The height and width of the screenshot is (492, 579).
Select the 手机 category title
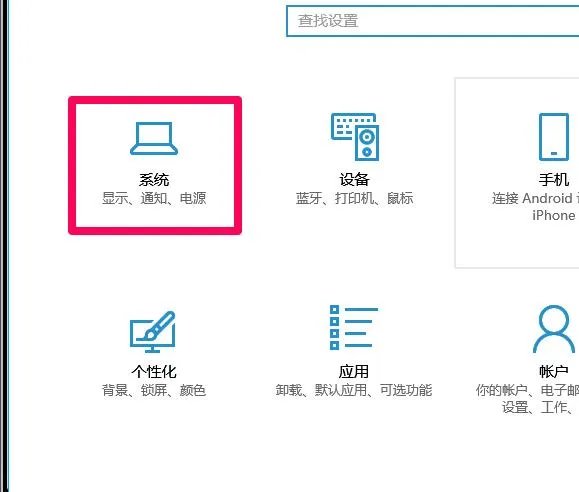click(554, 180)
